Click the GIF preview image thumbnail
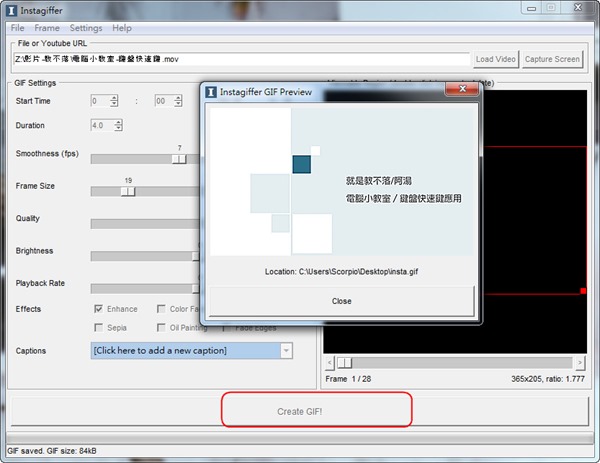 342,181
